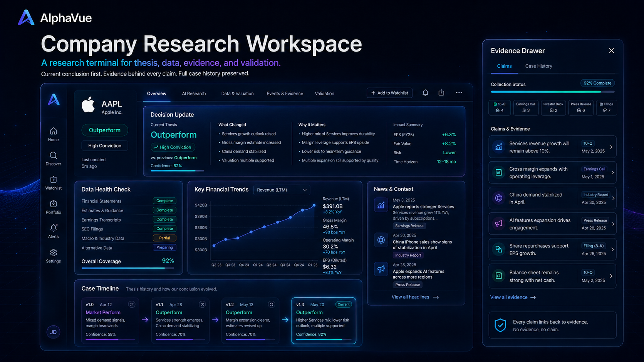The width and height of the screenshot is (644, 362).
Task: Expand the China demand stabilized claim chevron
Action: [x=613, y=198]
